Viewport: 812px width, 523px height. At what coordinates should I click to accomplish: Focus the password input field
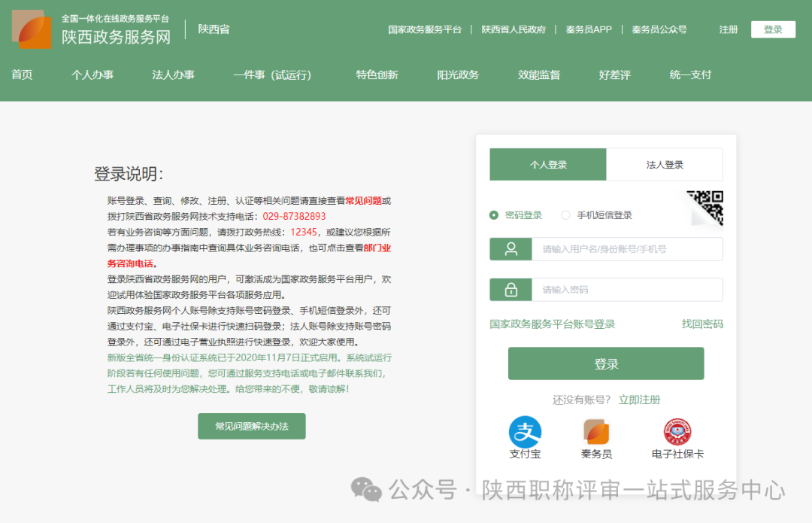627,290
